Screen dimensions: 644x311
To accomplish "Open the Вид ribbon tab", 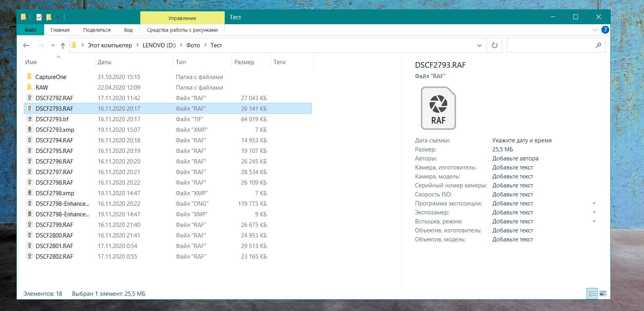I will pos(129,30).
